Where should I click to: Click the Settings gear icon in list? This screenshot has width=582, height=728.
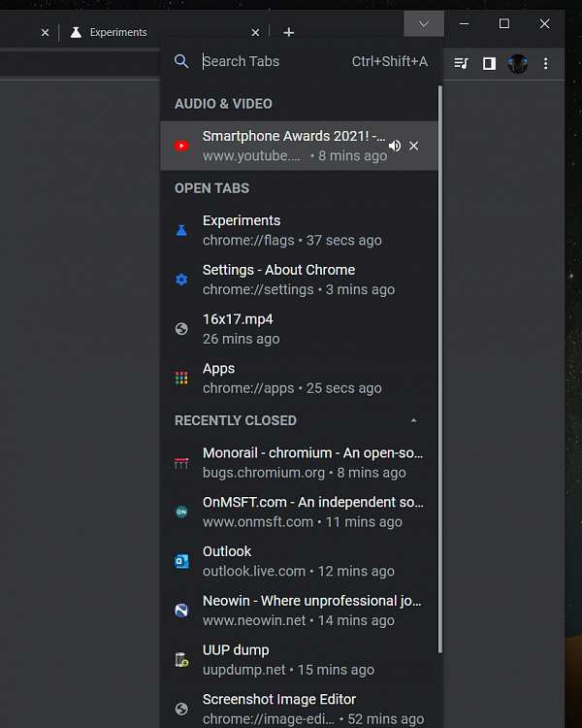coord(181,280)
